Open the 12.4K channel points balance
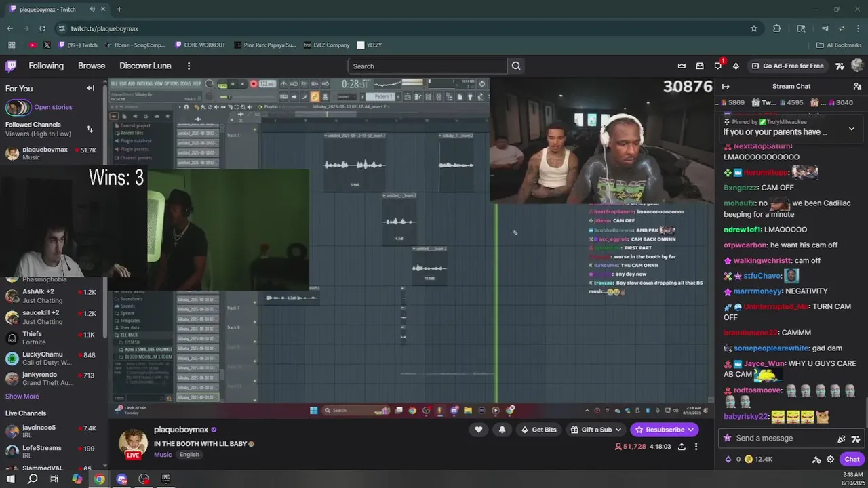The height and width of the screenshot is (488, 868). click(x=758, y=459)
